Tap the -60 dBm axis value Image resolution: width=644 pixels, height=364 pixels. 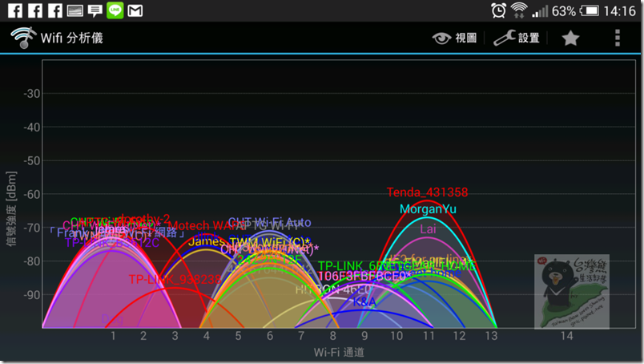pyautogui.click(x=31, y=194)
